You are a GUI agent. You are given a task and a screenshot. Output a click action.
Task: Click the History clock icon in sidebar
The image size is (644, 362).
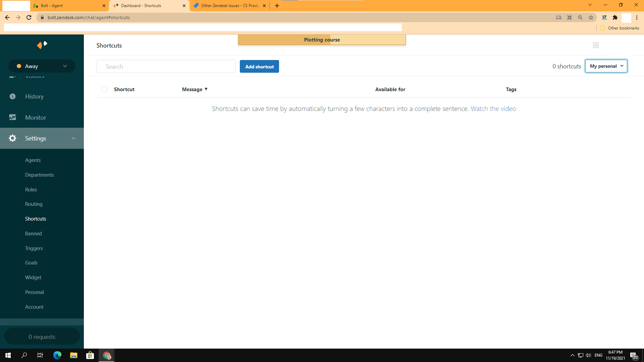point(12,97)
